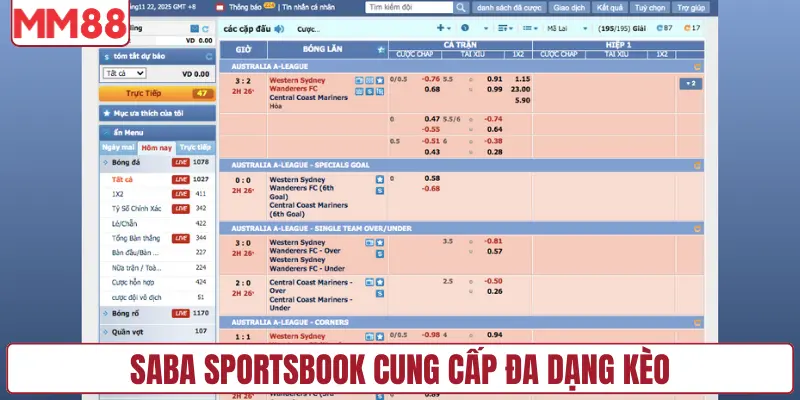Viewport: 800px width, 400px height.
Task: Click the orange refresh icon showing 17
Action: coord(688,29)
